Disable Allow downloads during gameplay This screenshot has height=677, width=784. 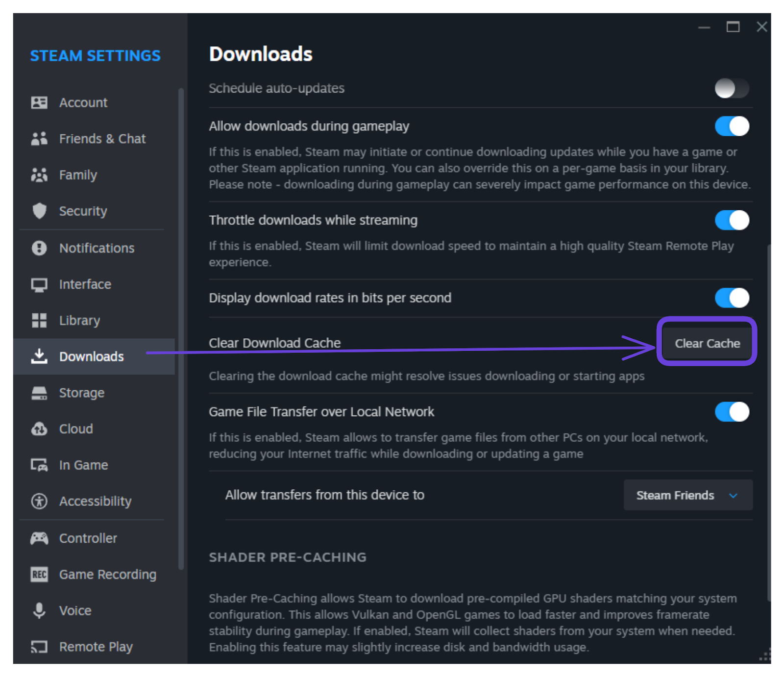(732, 126)
